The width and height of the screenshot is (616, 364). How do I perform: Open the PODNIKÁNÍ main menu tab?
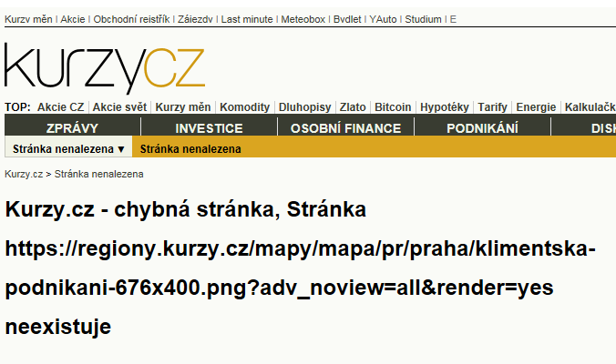[482, 128]
